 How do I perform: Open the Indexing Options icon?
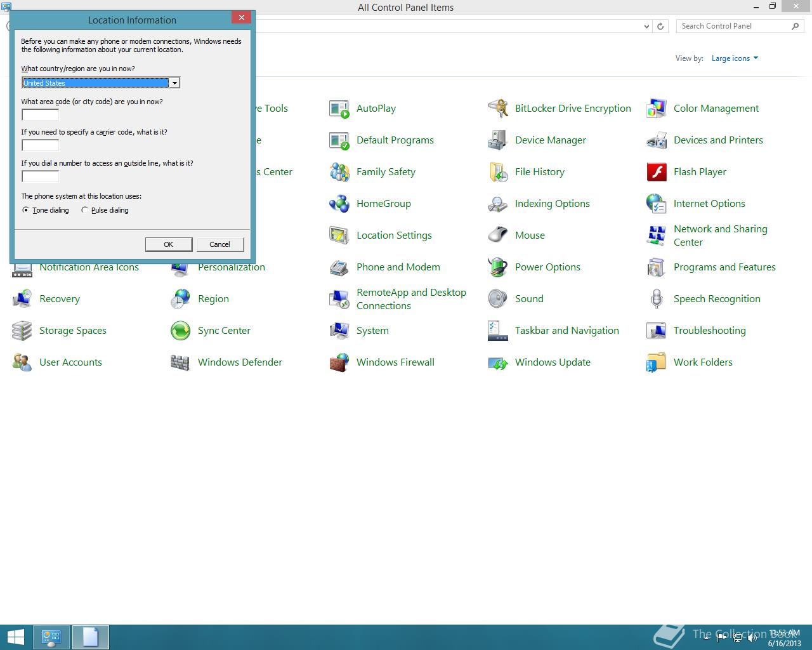coord(498,204)
